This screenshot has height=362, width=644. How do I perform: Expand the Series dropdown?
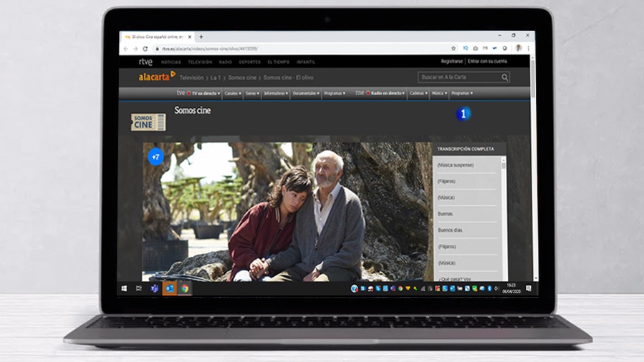pyautogui.click(x=253, y=94)
